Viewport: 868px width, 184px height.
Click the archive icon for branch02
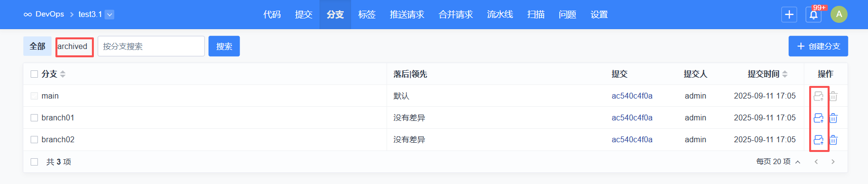coord(818,140)
